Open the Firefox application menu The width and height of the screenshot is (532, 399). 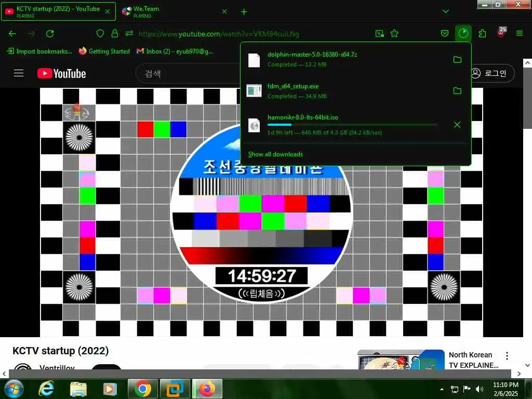(520, 33)
